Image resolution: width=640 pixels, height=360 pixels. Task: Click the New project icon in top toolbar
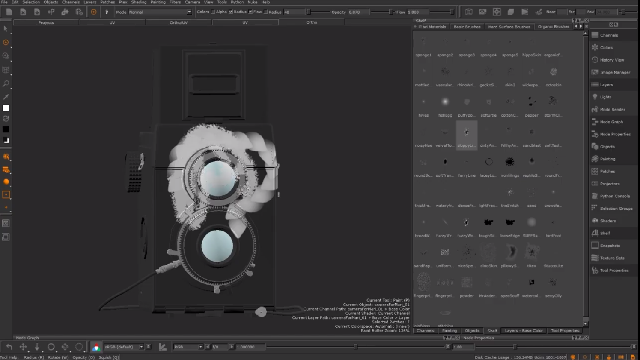9,12
